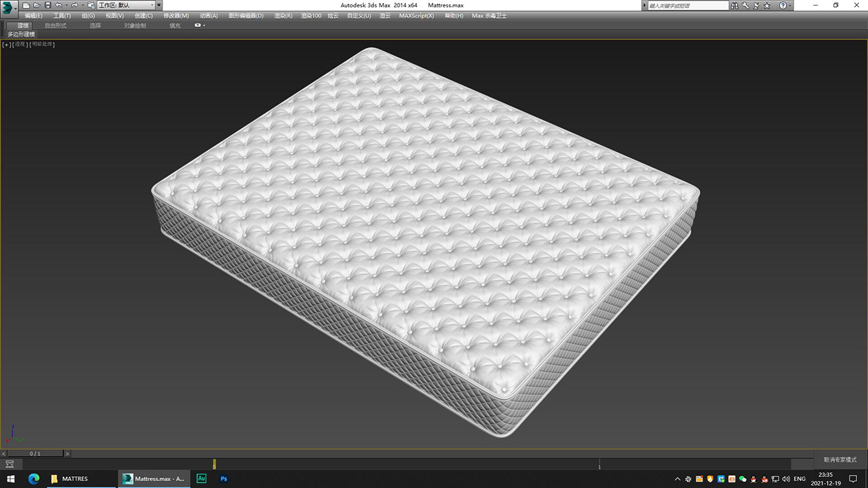Image resolution: width=868 pixels, height=488 pixels.
Task: Switch to the 对象绘制 ribbon tab
Action: point(135,25)
